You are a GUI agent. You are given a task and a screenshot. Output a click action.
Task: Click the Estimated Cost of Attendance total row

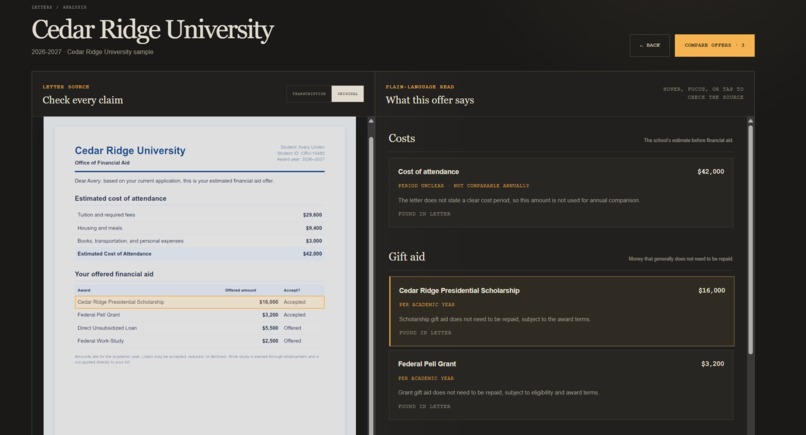point(199,254)
